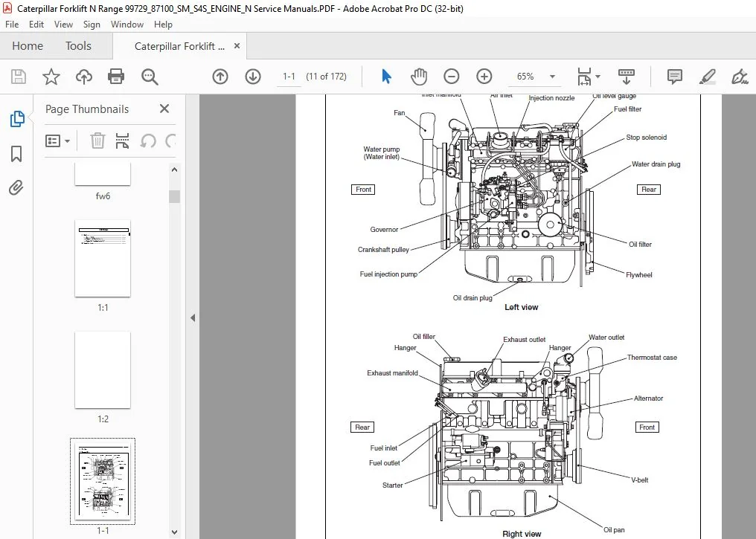Click the 65% zoom value field
The image size is (756, 539).
(525, 77)
